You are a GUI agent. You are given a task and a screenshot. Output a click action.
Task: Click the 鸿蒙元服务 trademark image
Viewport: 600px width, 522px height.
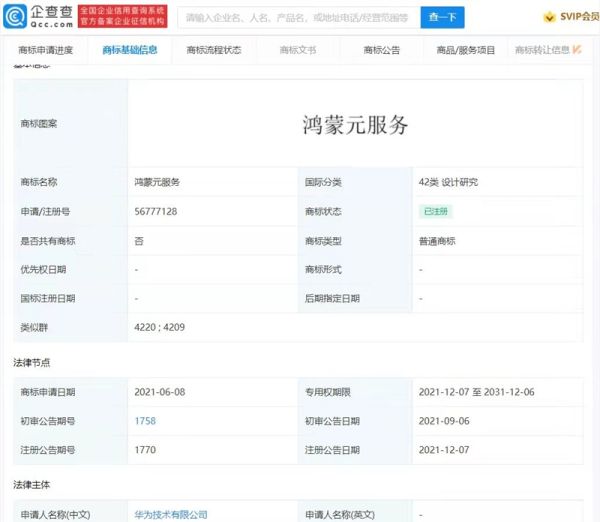click(355, 125)
